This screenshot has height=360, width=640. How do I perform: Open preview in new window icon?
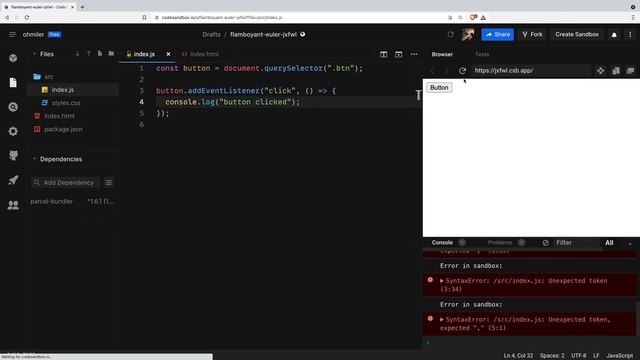(x=616, y=71)
